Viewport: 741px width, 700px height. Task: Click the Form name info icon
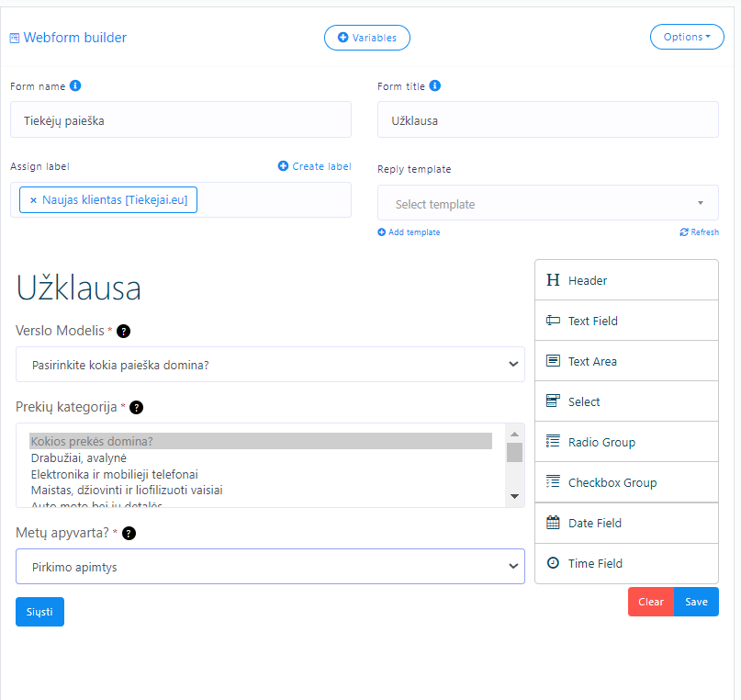[75, 85]
